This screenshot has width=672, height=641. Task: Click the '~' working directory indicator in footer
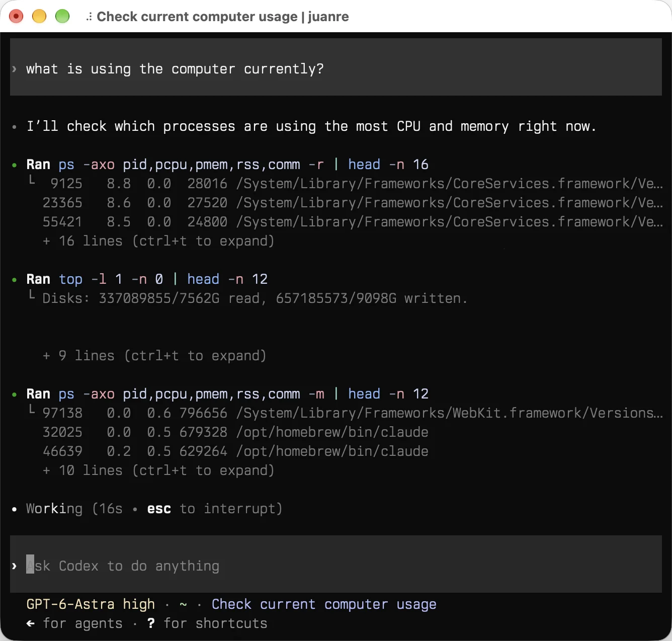(x=183, y=604)
